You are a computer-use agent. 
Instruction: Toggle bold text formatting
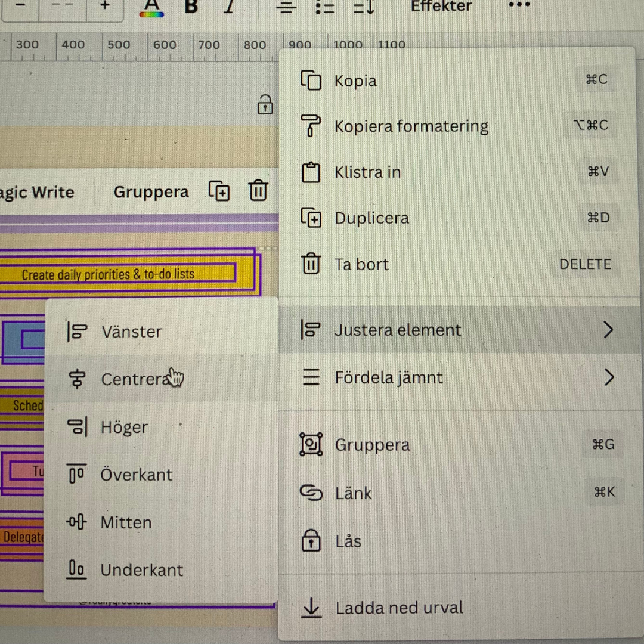191,7
